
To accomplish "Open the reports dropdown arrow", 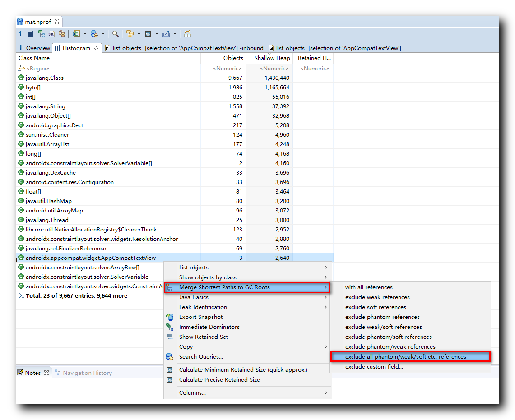I will coord(85,34).
